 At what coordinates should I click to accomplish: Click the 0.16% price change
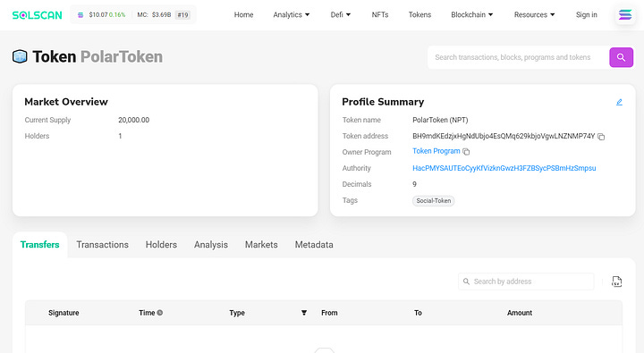117,15
